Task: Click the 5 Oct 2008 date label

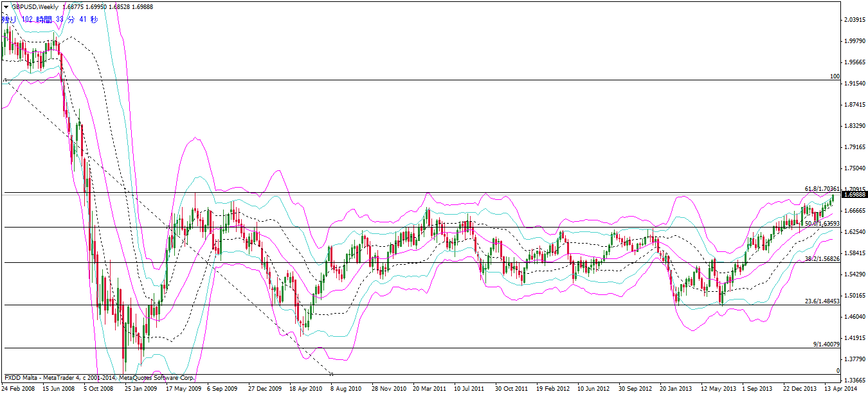Action: tap(97, 389)
